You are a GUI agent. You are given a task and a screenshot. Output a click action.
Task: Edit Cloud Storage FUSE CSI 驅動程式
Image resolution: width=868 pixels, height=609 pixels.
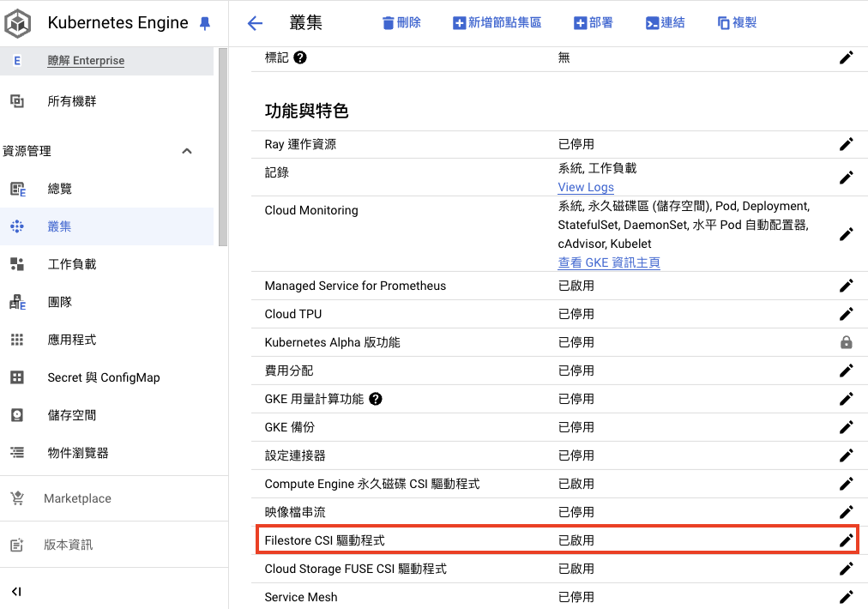click(846, 569)
